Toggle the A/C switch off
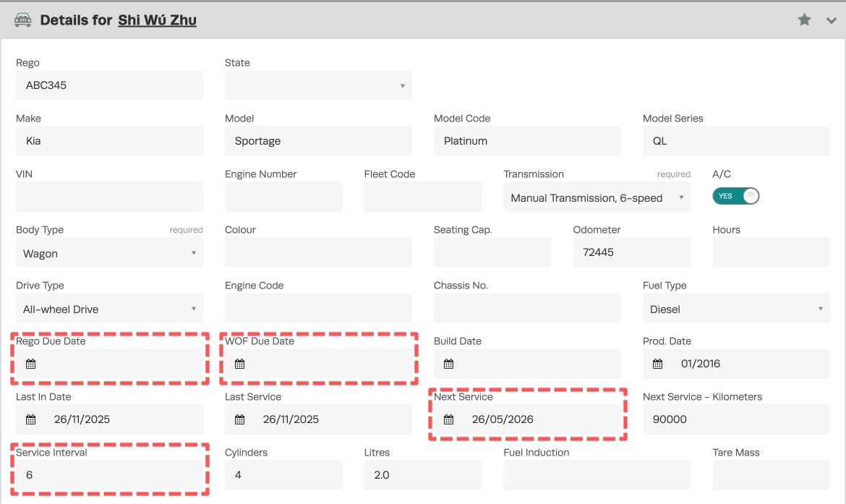The height and width of the screenshot is (504, 846). [x=735, y=196]
